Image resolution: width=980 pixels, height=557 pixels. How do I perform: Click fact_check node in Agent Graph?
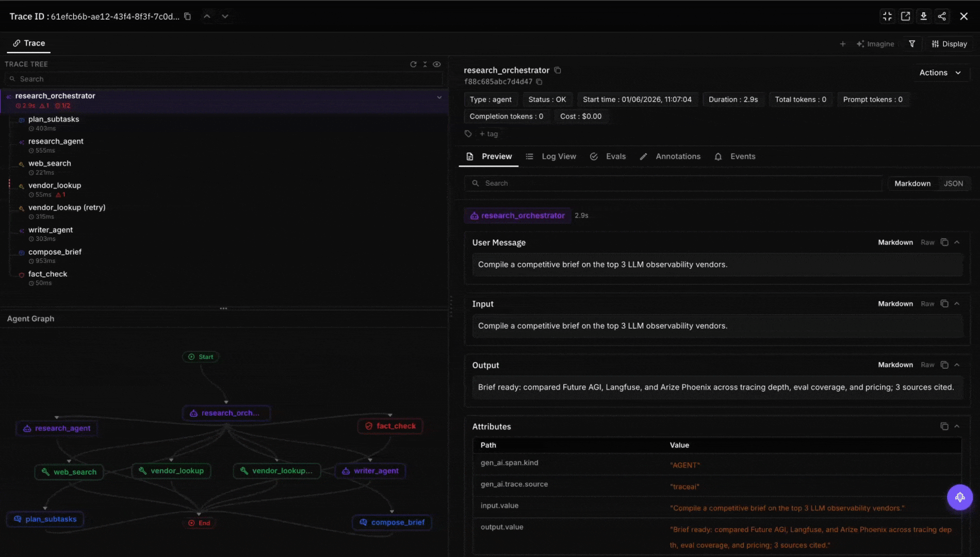coord(390,426)
